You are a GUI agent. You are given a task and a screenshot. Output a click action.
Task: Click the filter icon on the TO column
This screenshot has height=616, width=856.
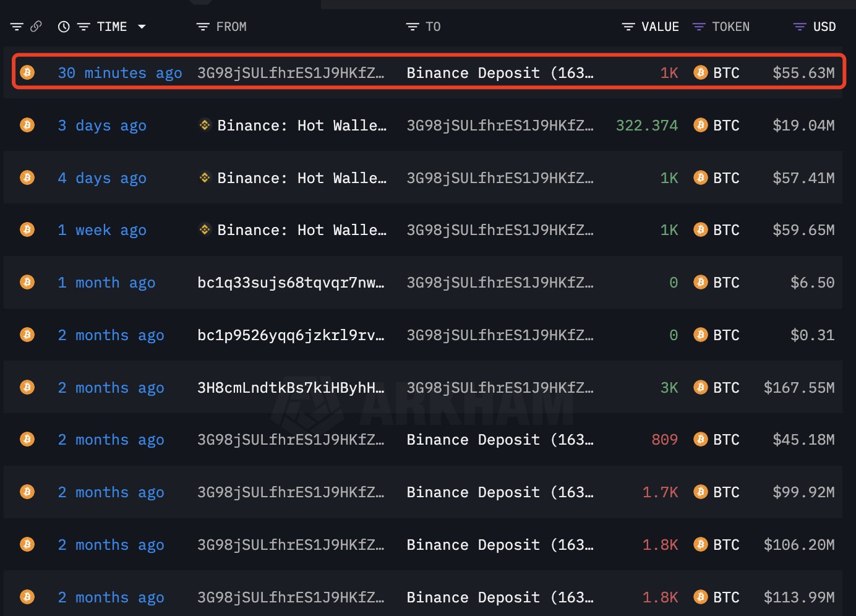coord(412,26)
